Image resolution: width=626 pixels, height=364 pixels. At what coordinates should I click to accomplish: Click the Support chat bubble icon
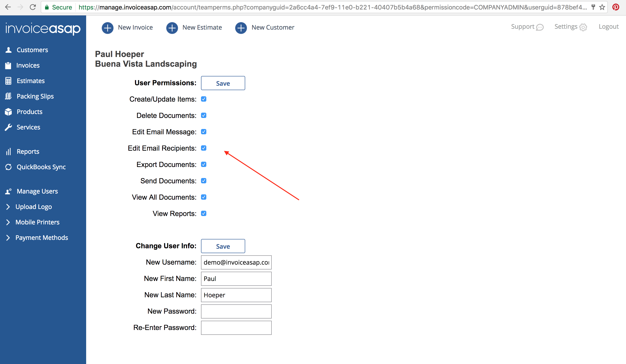540,27
